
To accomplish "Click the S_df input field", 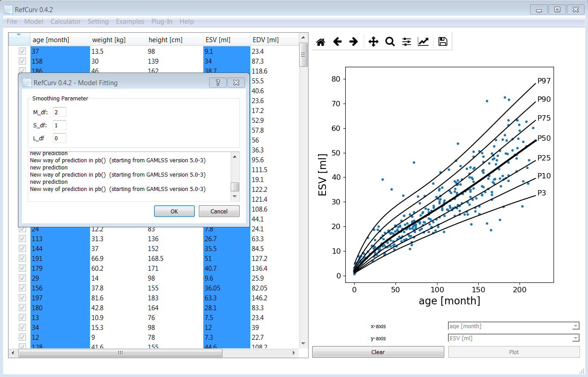I will (x=60, y=125).
